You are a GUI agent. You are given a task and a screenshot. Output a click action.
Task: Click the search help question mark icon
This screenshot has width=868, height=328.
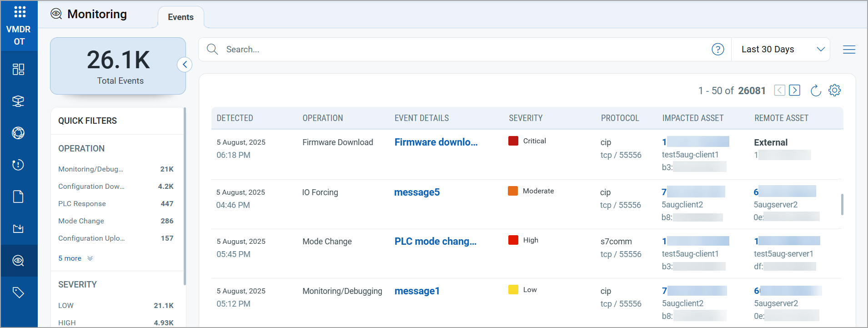click(717, 49)
